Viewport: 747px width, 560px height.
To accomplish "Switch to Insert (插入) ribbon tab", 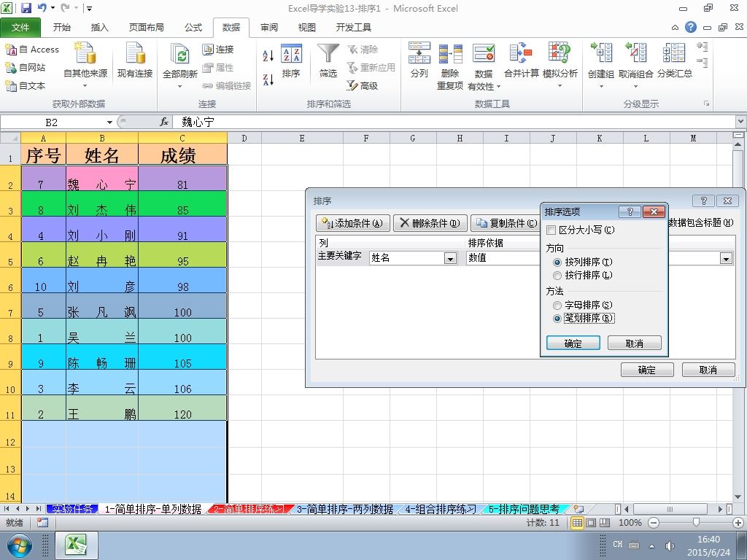I will [99, 28].
